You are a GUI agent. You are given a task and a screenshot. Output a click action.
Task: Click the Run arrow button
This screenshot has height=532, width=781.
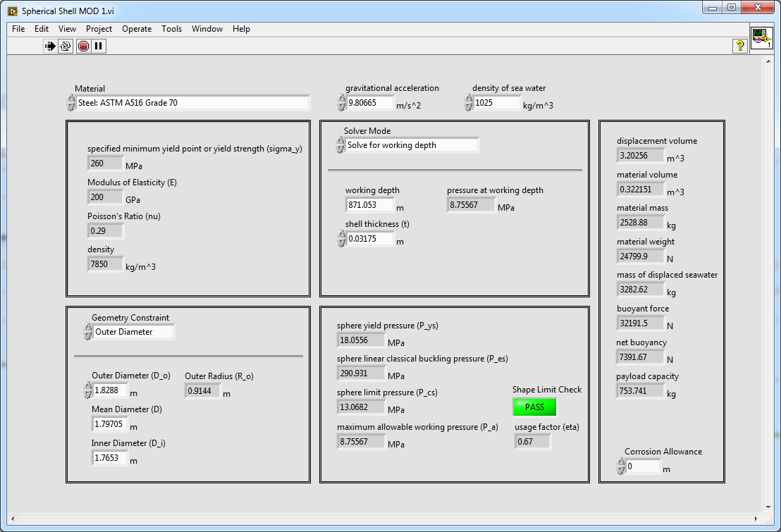(x=50, y=46)
